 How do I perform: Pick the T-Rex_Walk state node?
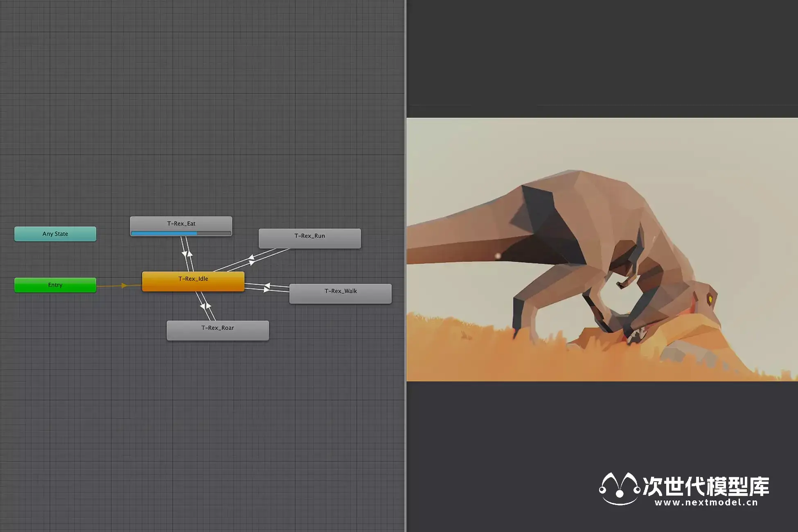(x=340, y=293)
